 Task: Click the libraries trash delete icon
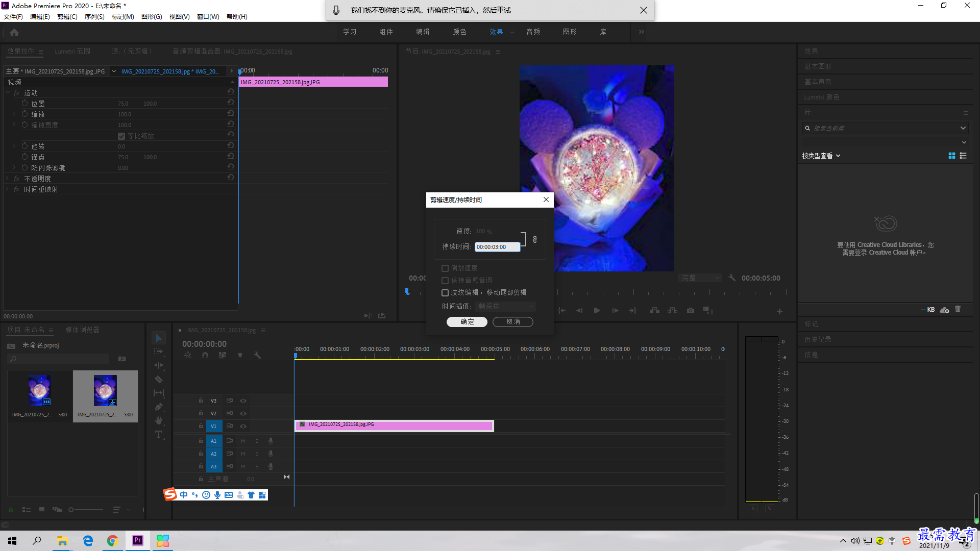[958, 309]
